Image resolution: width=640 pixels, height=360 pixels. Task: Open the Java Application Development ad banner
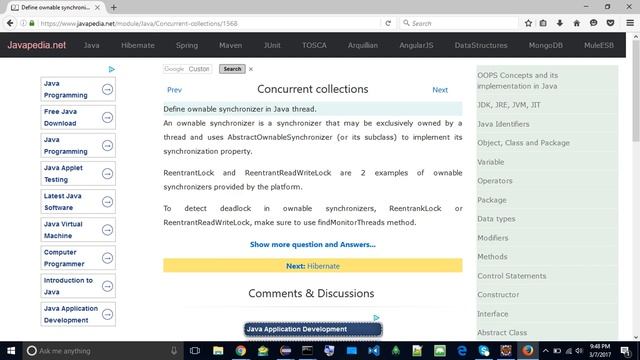(x=313, y=329)
